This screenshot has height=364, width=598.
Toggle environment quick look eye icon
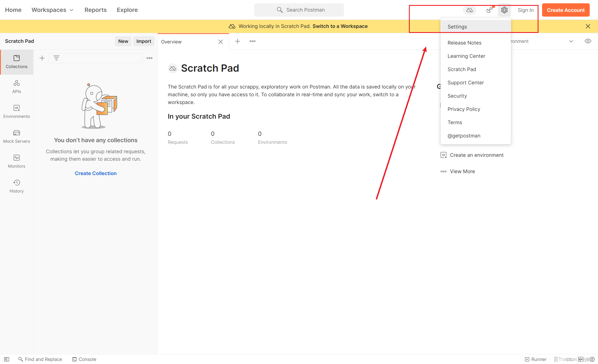[588, 41]
